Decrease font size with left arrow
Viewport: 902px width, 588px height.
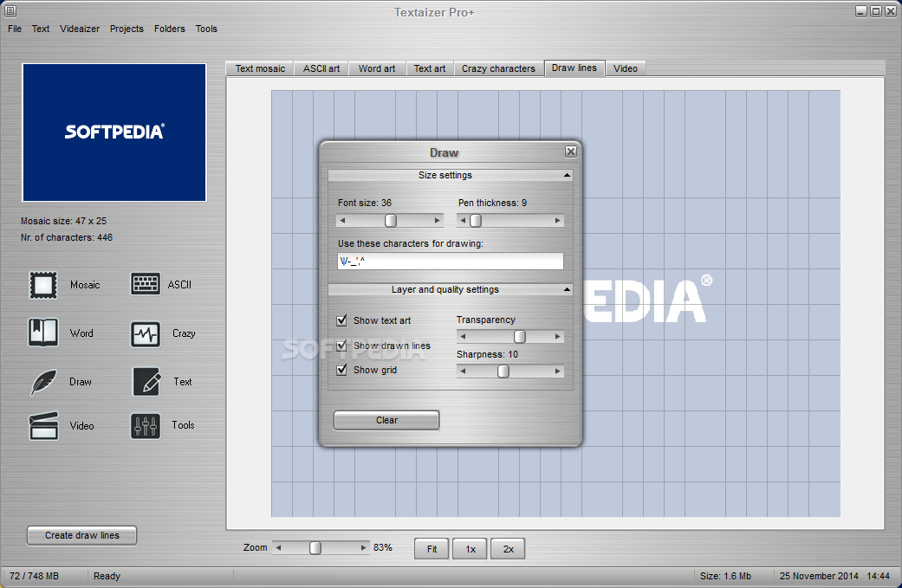[343, 221]
